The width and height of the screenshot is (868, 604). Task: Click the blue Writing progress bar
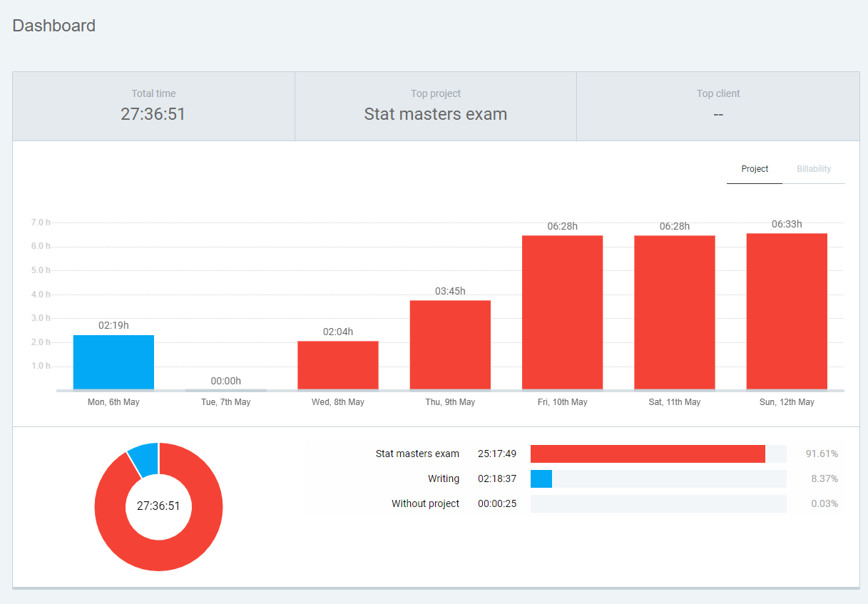pos(541,478)
